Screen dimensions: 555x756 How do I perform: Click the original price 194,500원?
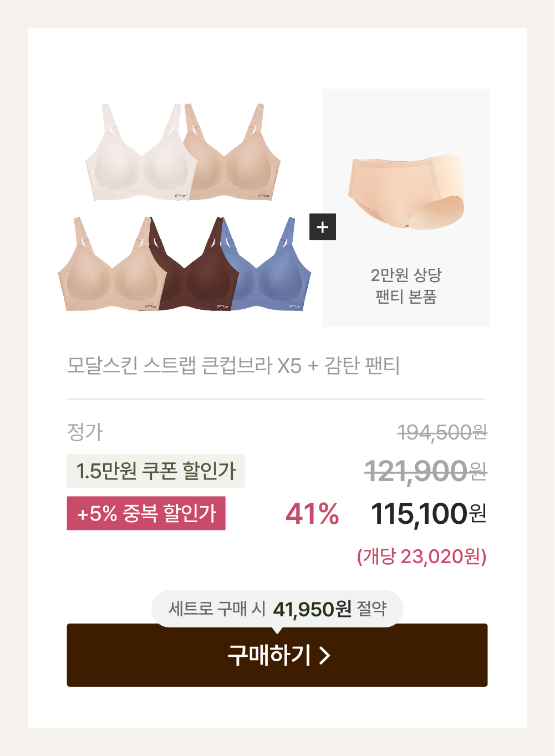tap(442, 432)
